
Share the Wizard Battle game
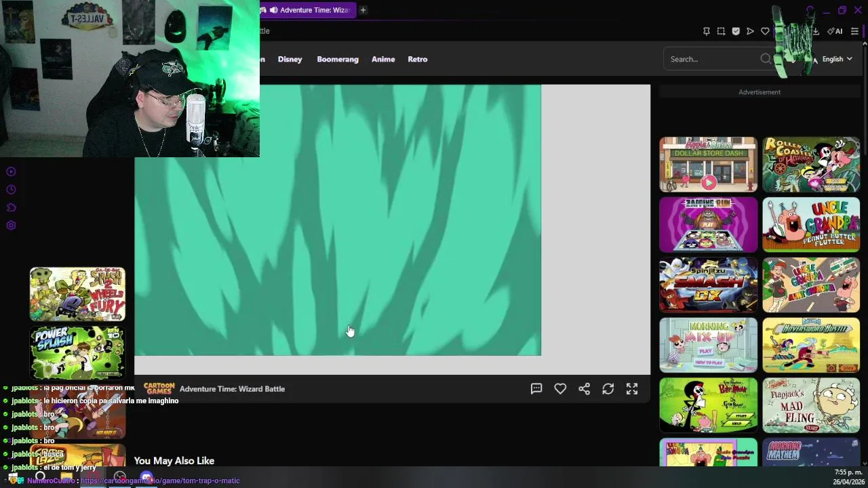[584, 389]
